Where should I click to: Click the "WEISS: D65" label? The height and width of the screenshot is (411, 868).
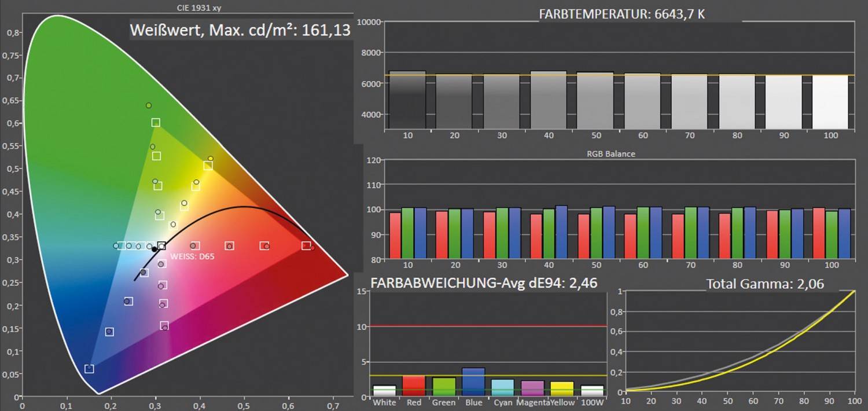point(193,256)
